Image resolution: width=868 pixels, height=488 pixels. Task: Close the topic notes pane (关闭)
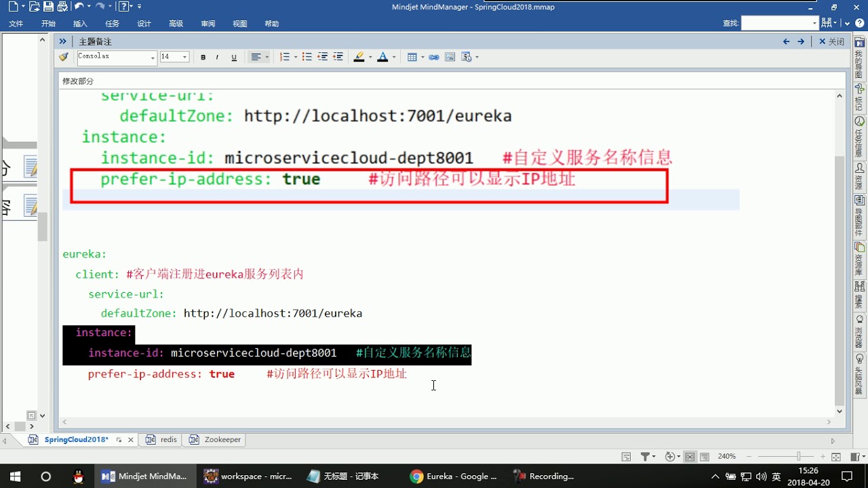832,41
